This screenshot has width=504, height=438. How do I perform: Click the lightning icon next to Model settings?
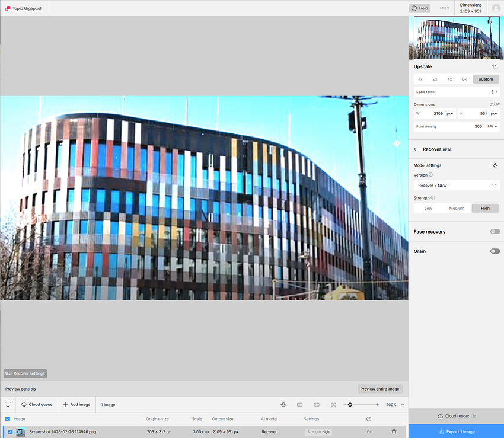pyautogui.click(x=495, y=165)
